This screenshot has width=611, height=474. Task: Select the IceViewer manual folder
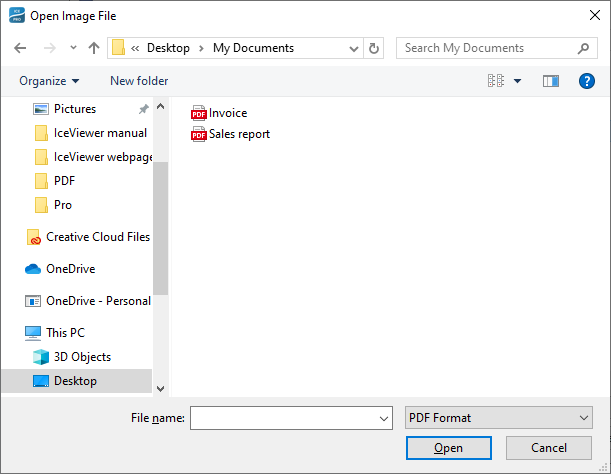100,133
